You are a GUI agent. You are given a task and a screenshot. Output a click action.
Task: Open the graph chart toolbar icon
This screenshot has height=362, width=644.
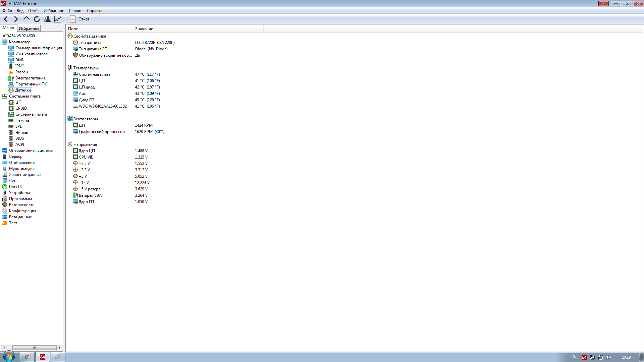tap(58, 19)
